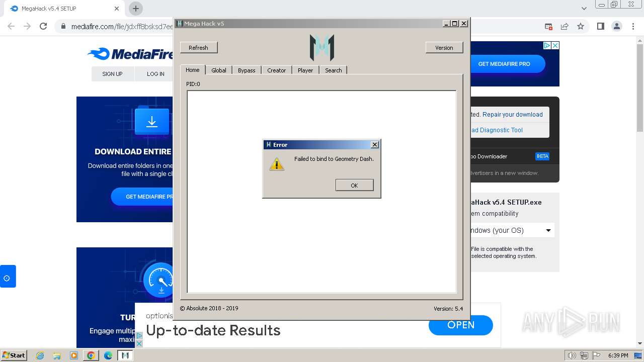
Task: Click the OPEN ad button
Action: pos(461,325)
